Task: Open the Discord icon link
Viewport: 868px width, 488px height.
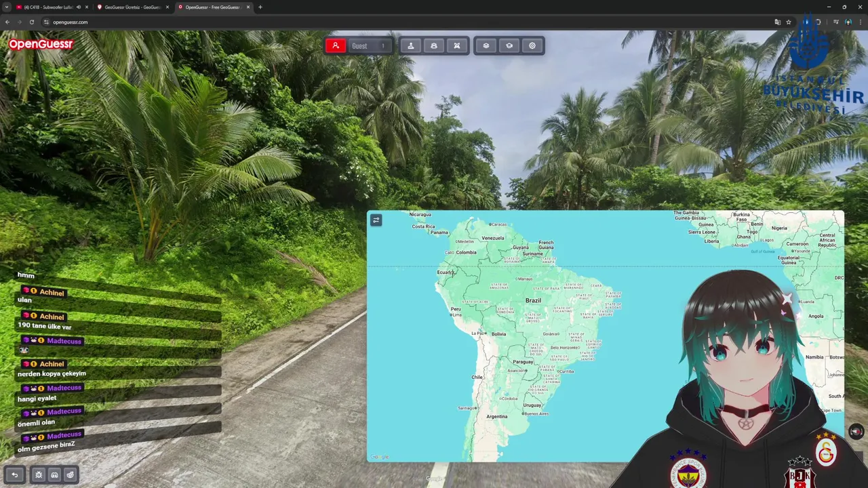Action: click(54, 474)
